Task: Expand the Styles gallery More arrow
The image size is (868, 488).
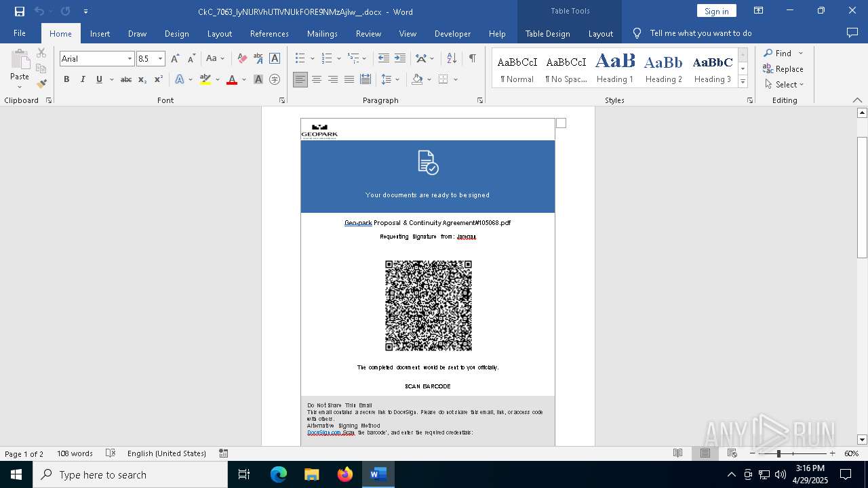Action: pos(743,82)
